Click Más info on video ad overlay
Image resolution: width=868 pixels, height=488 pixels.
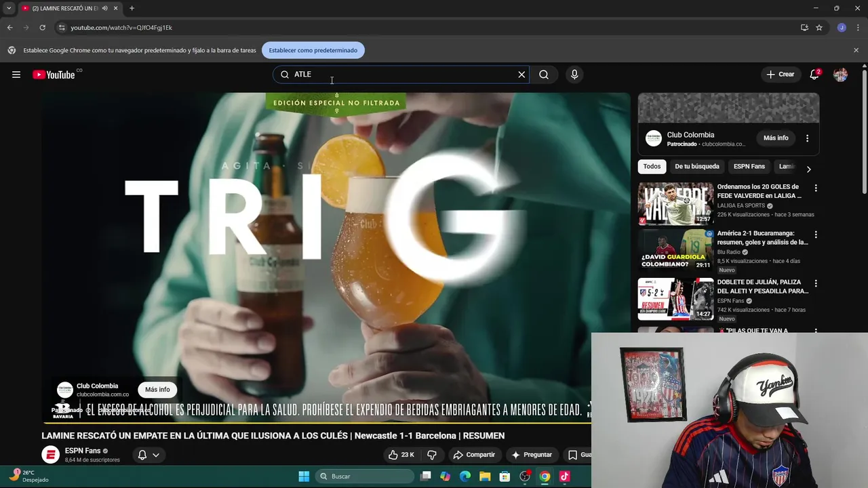click(157, 390)
